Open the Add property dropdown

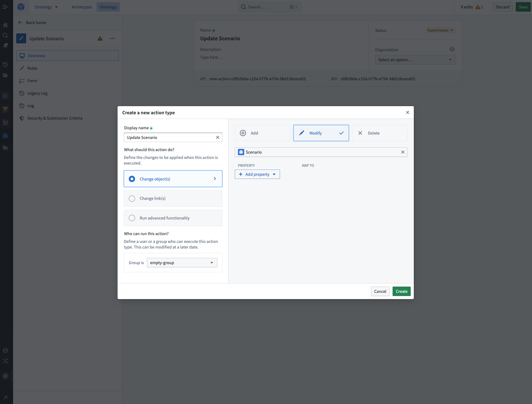(x=257, y=174)
